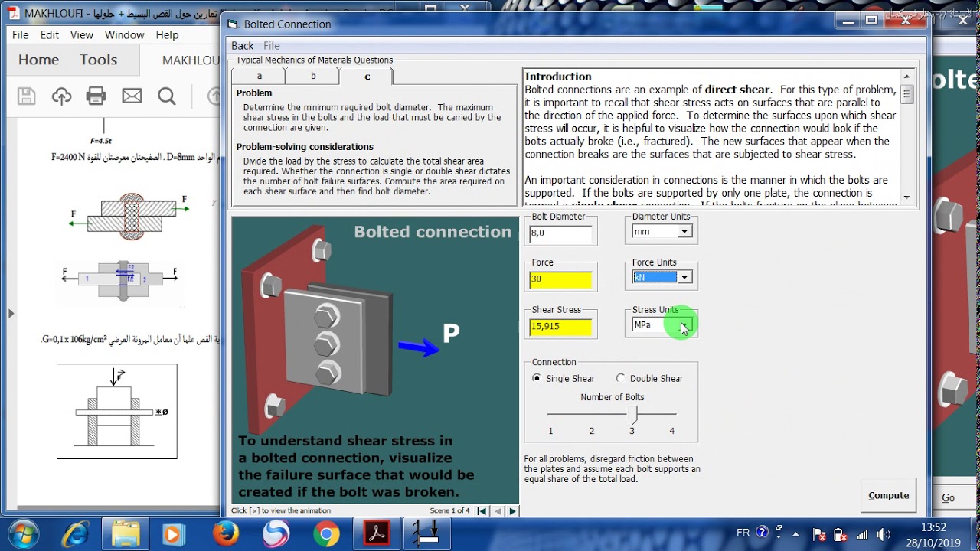Click the Force input field
Image resolution: width=980 pixels, height=551 pixels.
click(560, 279)
